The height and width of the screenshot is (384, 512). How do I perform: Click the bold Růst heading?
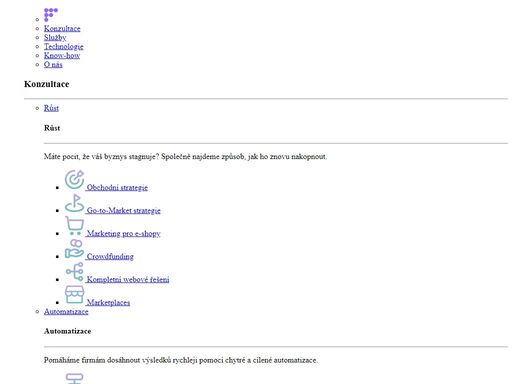52,128
